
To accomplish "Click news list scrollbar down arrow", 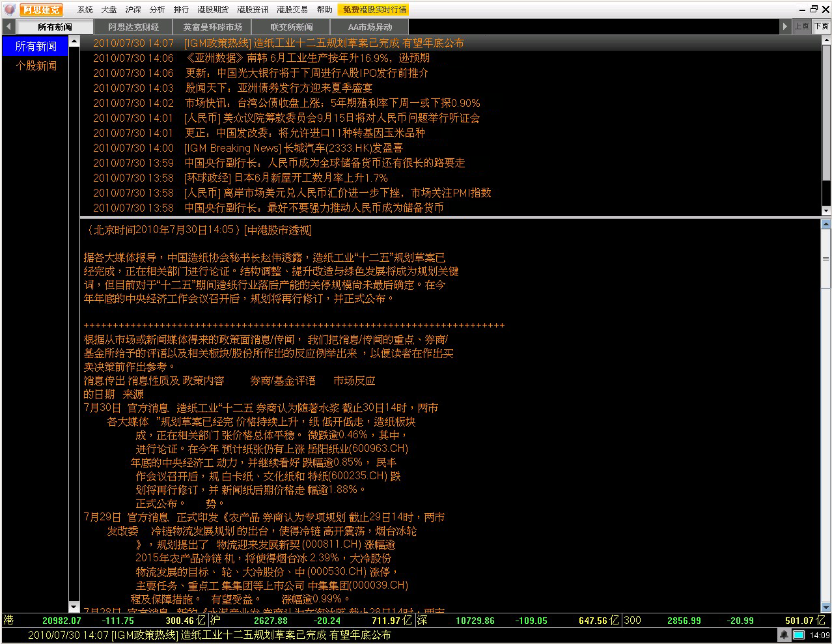I will (x=825, y=211).
